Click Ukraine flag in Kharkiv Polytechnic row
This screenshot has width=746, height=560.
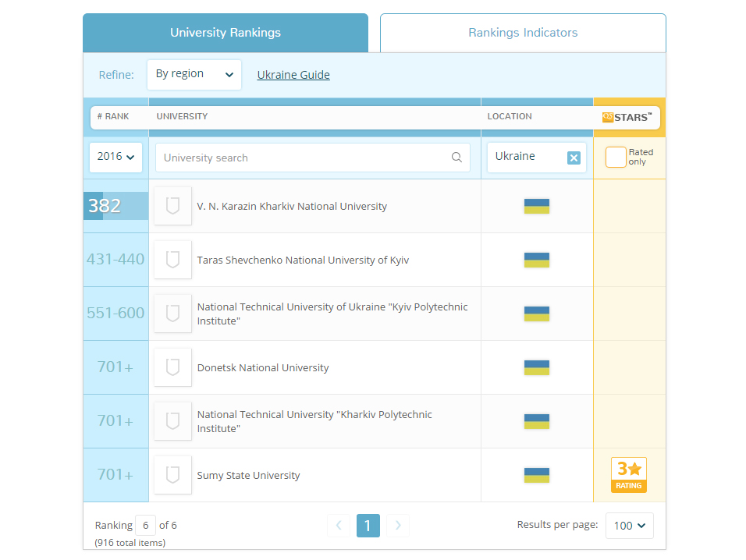(x=537, y=421)
